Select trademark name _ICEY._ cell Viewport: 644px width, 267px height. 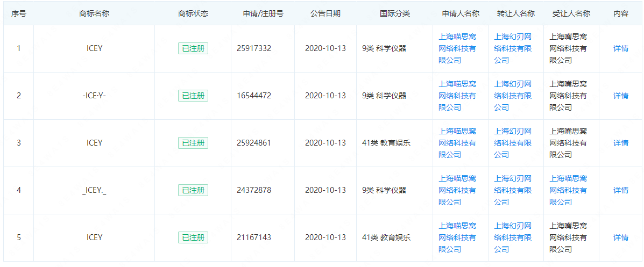point(94,190)
